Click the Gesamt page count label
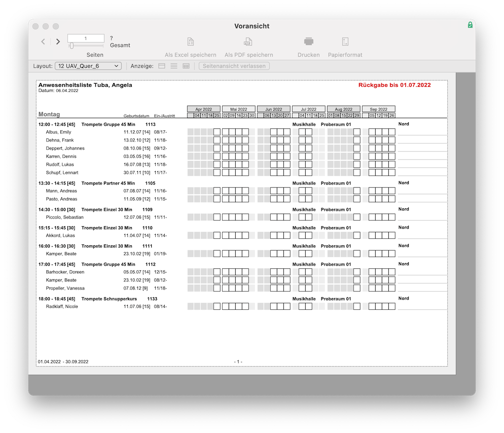The width and height of the screenshot is (504, 433). coord(120,45)
